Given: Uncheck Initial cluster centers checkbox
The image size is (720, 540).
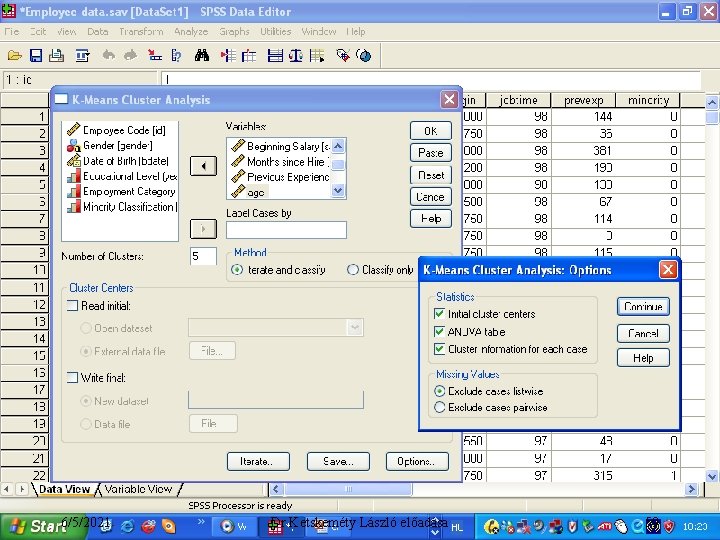Looking at the screenshot, I should click(439, 314).
